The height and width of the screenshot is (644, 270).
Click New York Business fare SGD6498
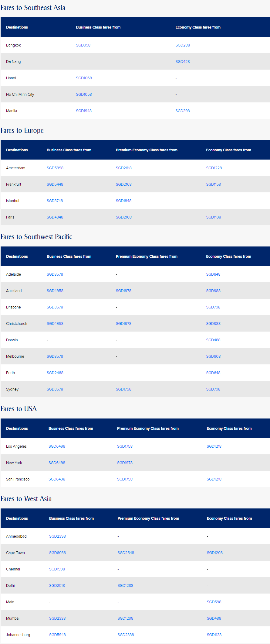[57, 463]
